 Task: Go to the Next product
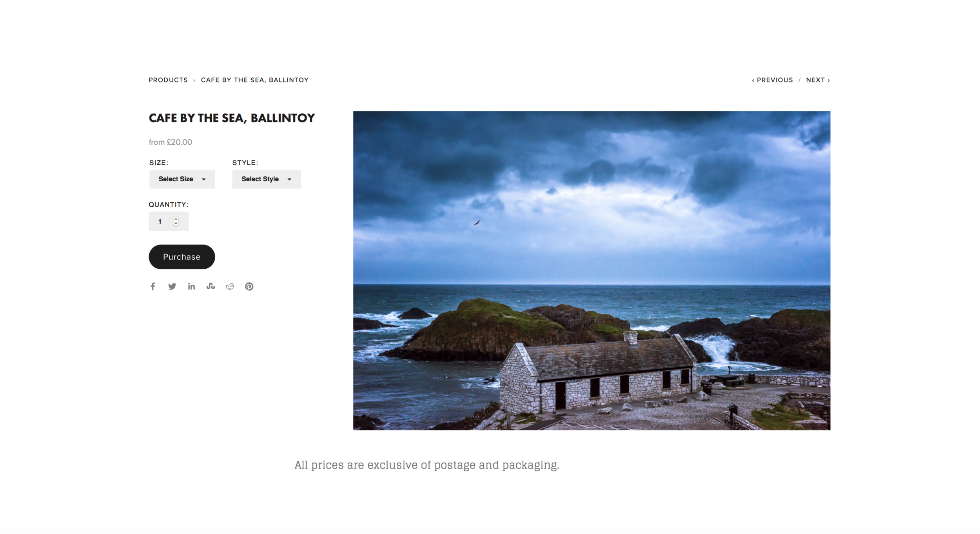tap(818, 80)
